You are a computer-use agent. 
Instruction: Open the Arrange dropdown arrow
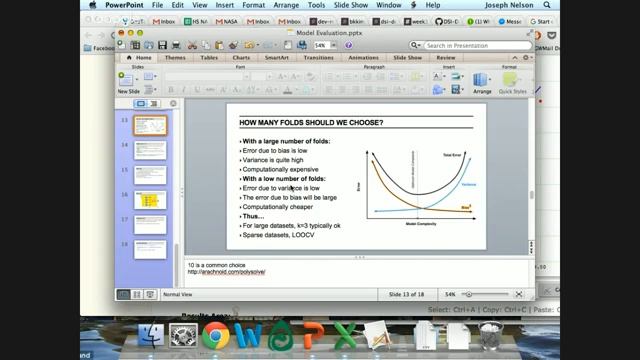[490, 79]
